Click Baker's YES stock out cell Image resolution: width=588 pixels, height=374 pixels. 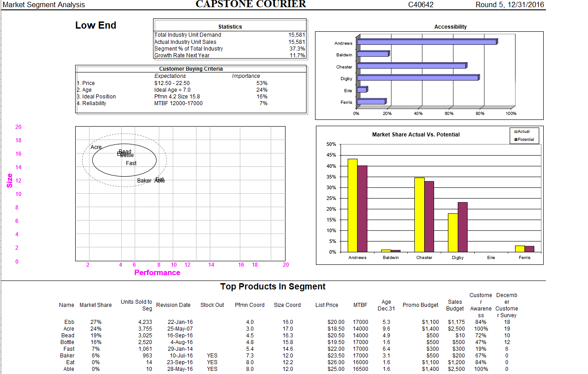[213, 356]
